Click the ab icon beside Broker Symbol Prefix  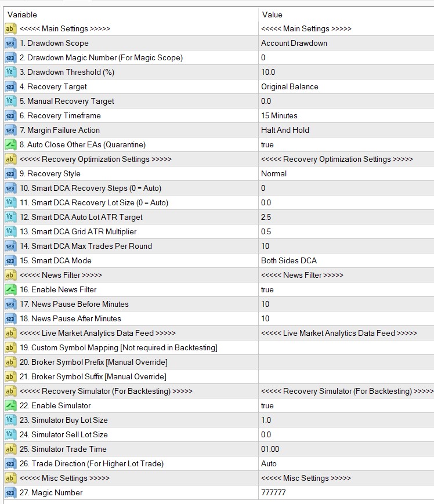[10, 362]
